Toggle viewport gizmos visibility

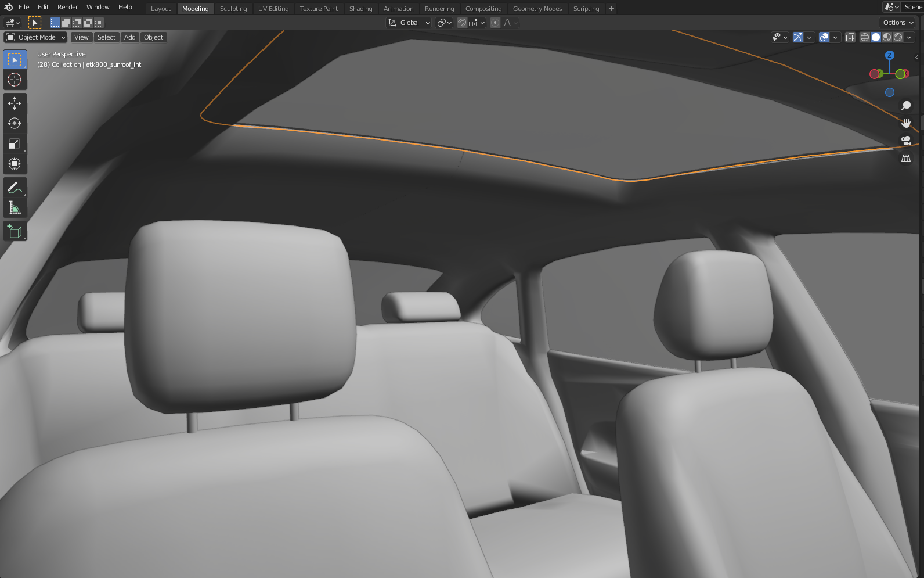coord(798,37)
